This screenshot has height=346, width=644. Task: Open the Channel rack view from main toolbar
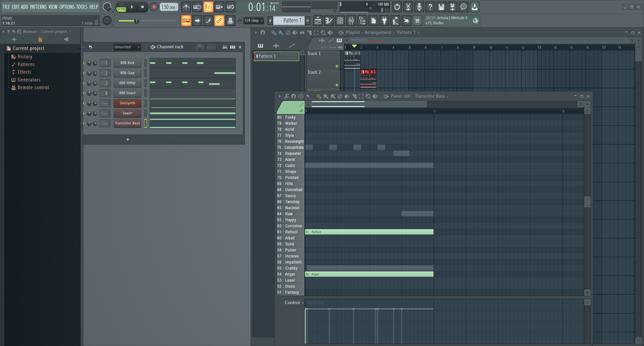point(340,21)
